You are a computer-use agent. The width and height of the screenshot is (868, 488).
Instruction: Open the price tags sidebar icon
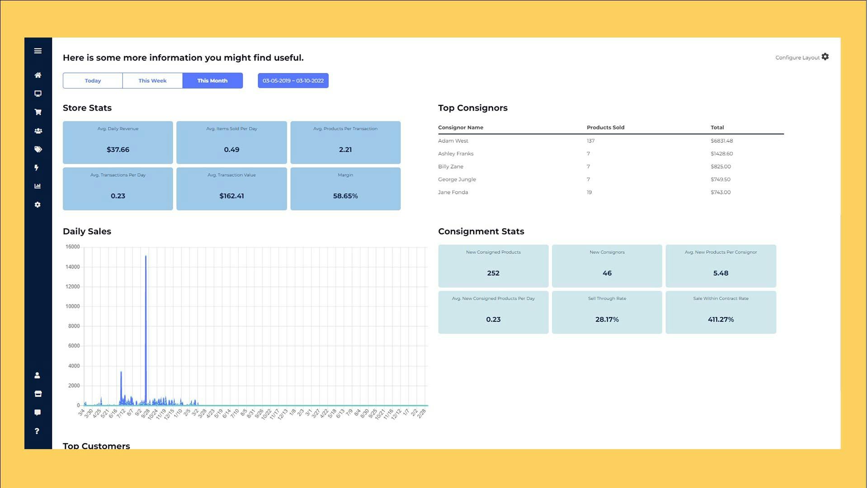pyautogui.click(x=38, y=149)
